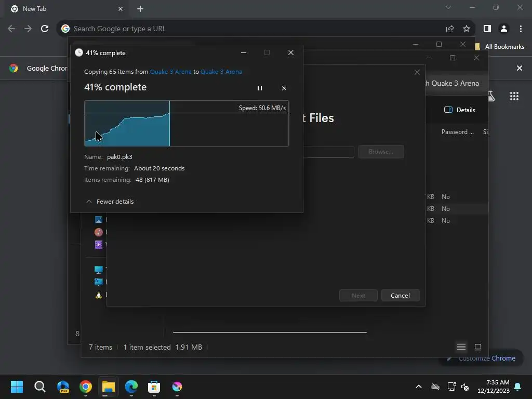Open the taskbar clock and date

pyautogui.click(x=494, y=387)
